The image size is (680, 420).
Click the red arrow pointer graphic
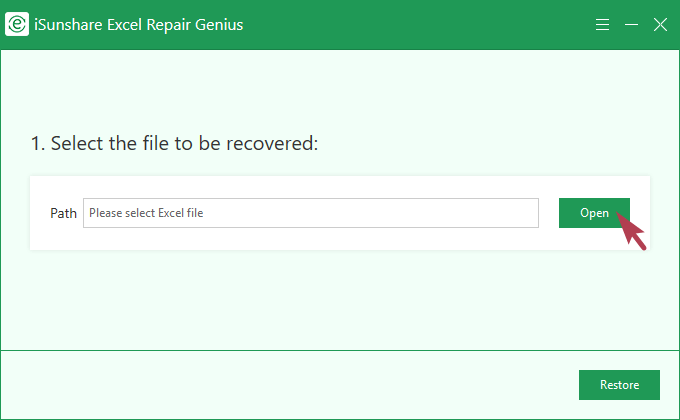(x=633, y=231)
